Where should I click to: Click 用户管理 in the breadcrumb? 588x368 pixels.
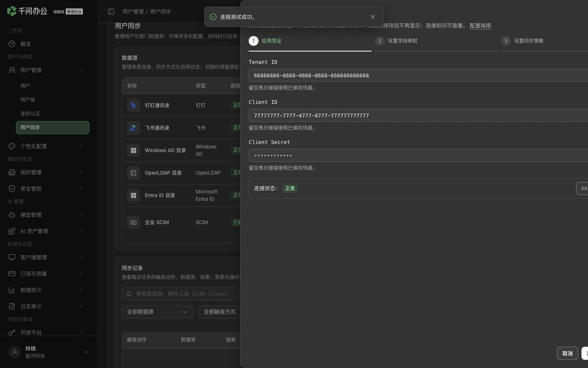(133, 11)
